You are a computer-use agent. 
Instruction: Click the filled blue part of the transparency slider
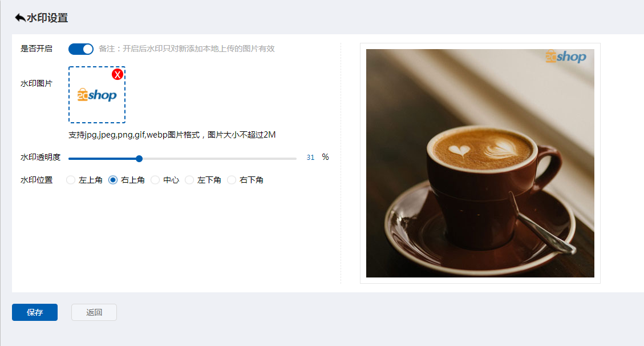click(x=103, y=159)
